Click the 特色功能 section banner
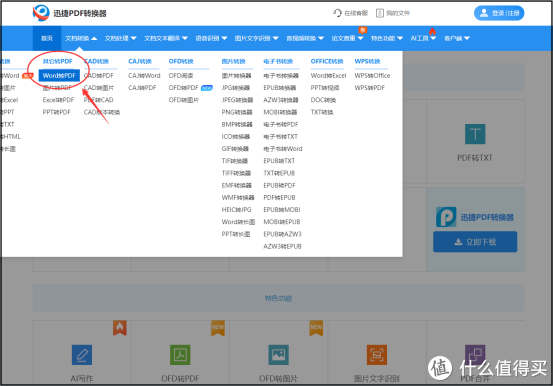 (278, 298)
